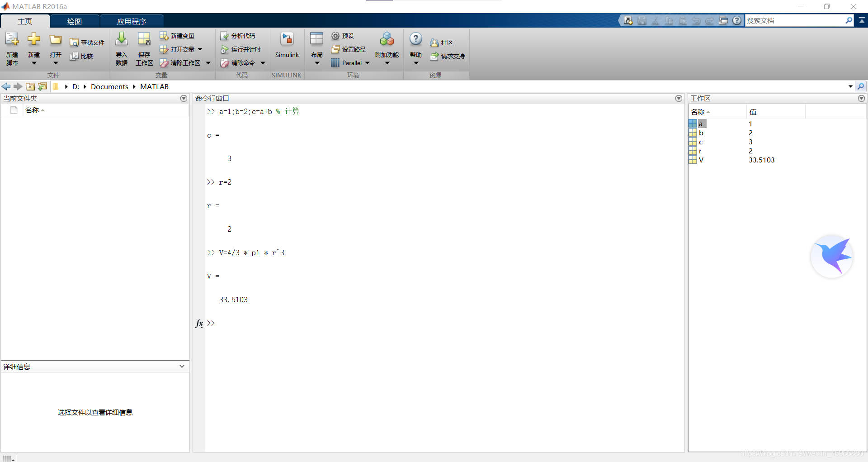The image size is (868, 462).
Task: Open the Help (帮助) question mark icon
Action: pyautogui.click(x=415, y=39)
